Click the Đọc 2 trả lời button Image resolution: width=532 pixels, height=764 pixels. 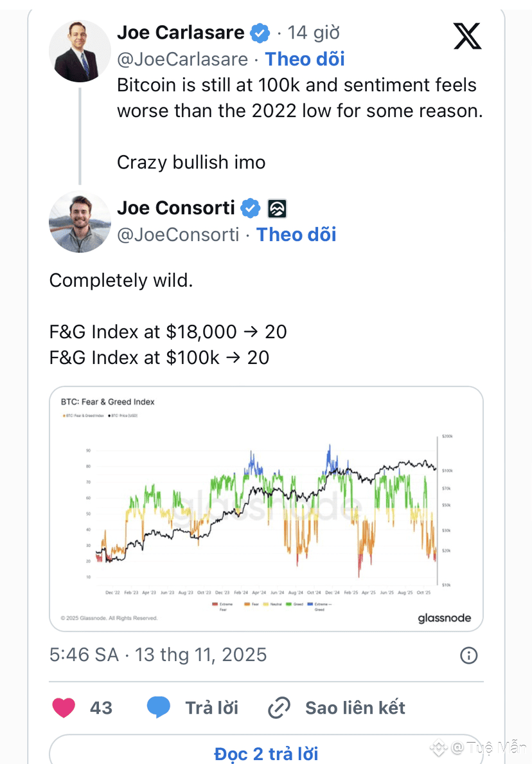click(x=266, y=752)
